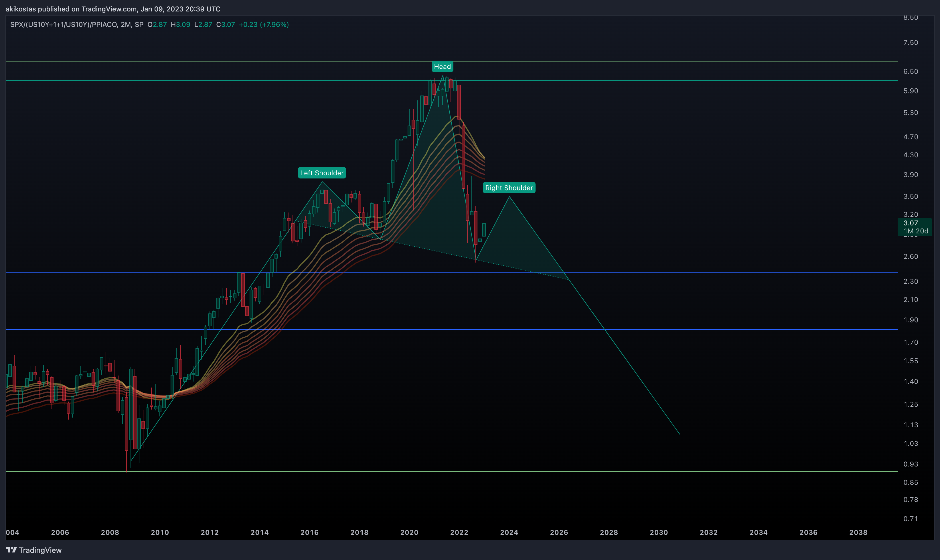Click the 2022 label on time axis

(459, 532)
